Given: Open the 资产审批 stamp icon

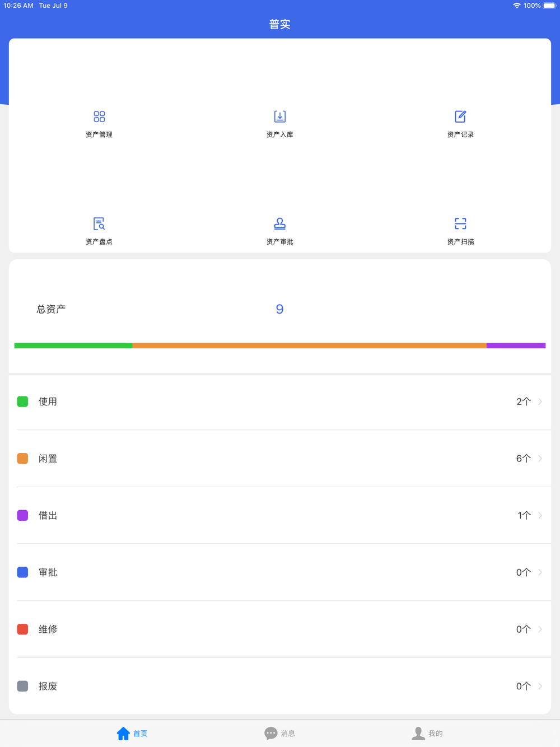Looking at the screenshot, I should pyautogui.click(x=280, y=224).
